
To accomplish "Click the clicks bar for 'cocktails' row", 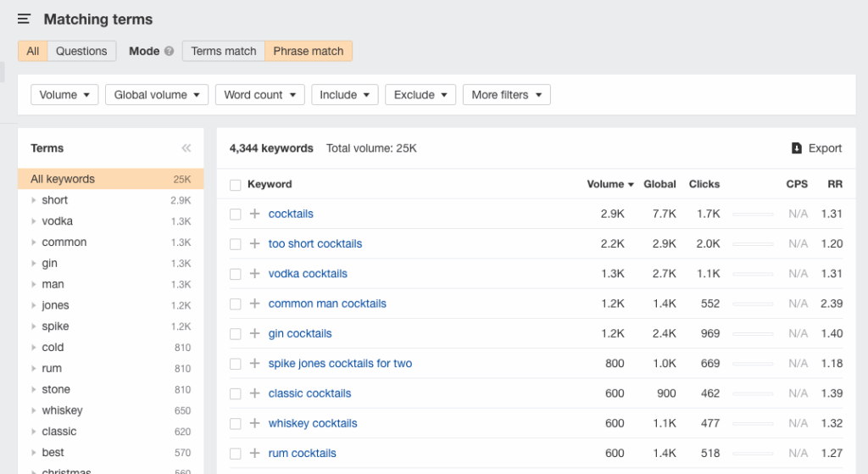I will [x=753, y=214].
